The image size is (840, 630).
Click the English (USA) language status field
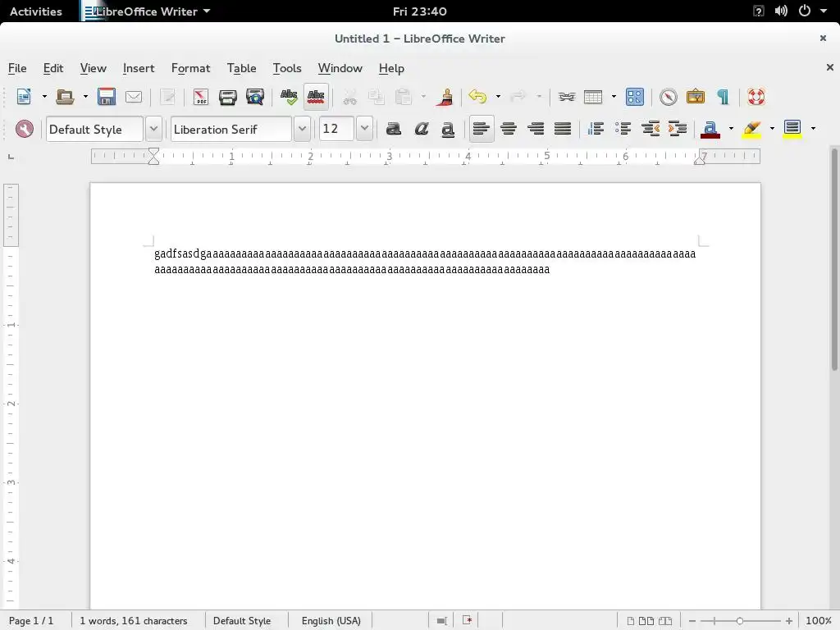(x=331, y=621)
